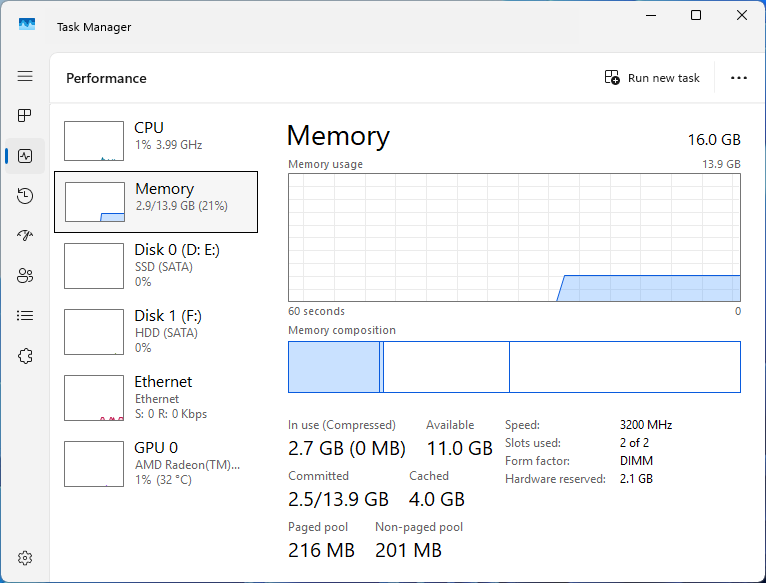Click the HDD (SATA) disk type text
766x583 pixels.
coord(166,333)
